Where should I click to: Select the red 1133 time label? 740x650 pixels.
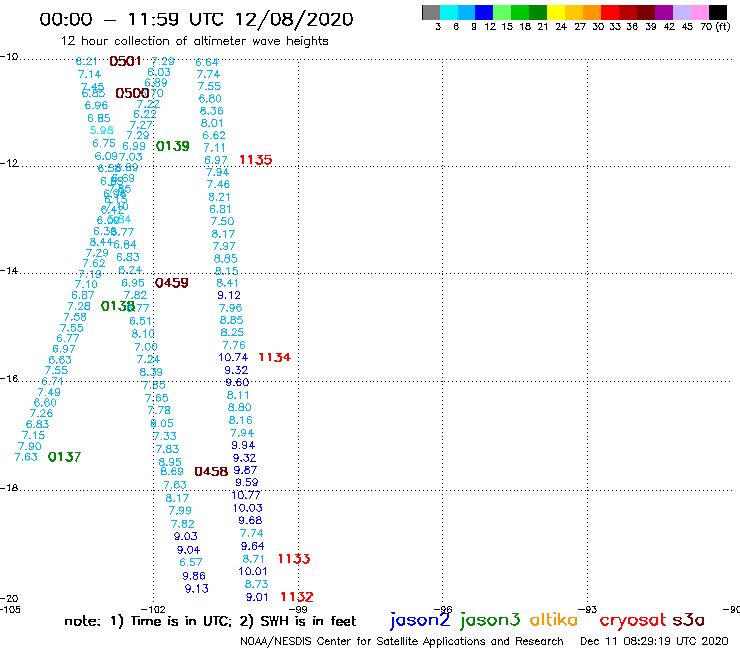tap(294, 559)
